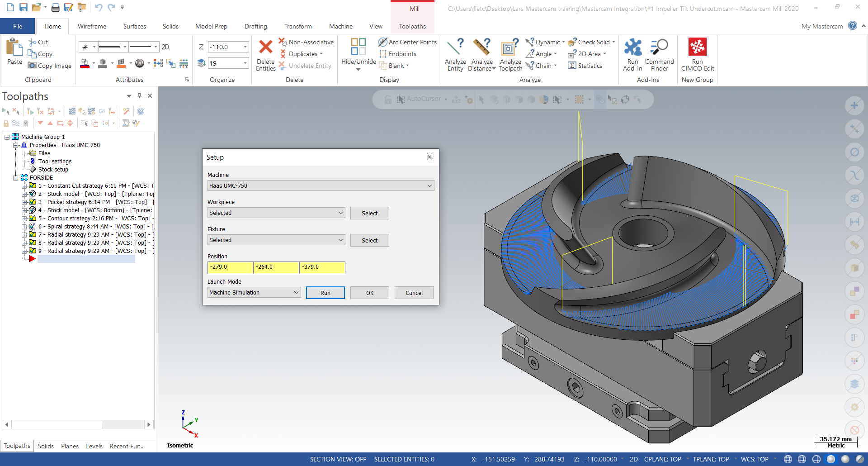Viewport: 868px width, 466px height.
Task: Click the Endpoints display icon
Action: pos(382,54)
